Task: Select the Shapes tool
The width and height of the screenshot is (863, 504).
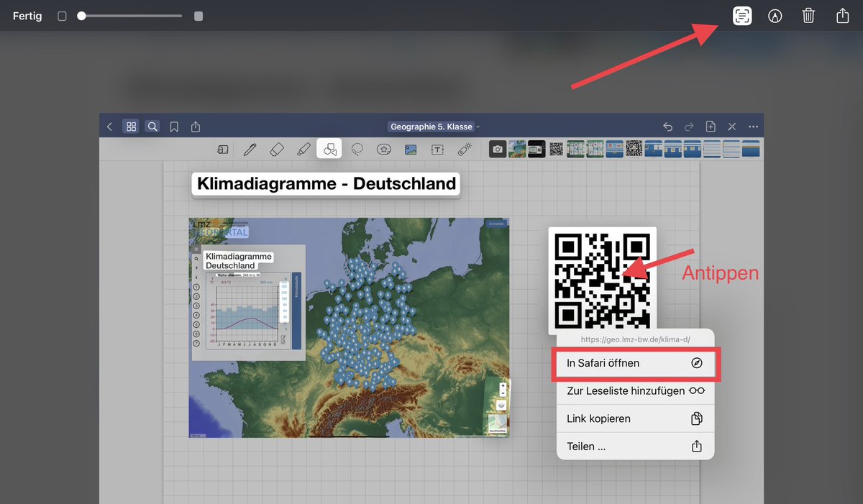Action: click(330, 149)
